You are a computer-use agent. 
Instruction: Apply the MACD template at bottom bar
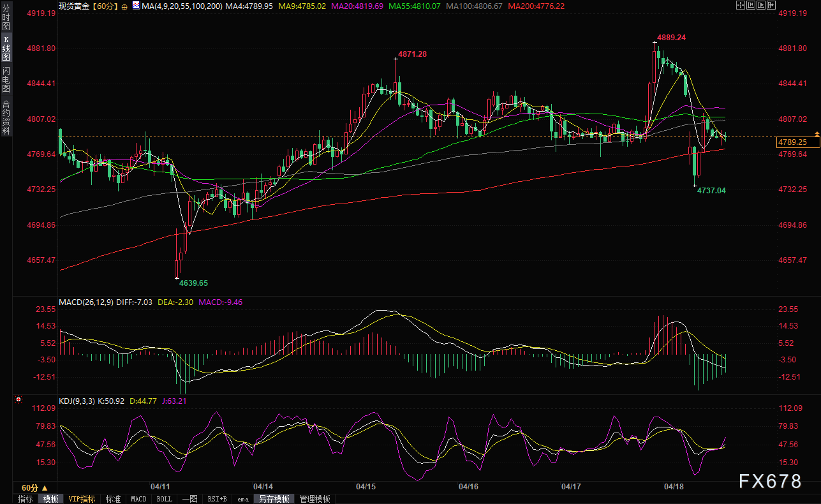[x=138, y=499]
